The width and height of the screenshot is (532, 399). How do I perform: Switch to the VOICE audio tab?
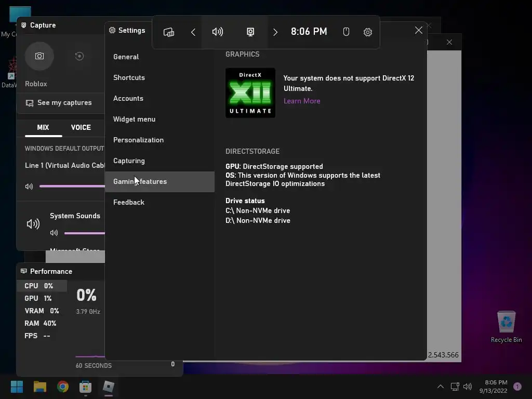click(x=81, y=128)
